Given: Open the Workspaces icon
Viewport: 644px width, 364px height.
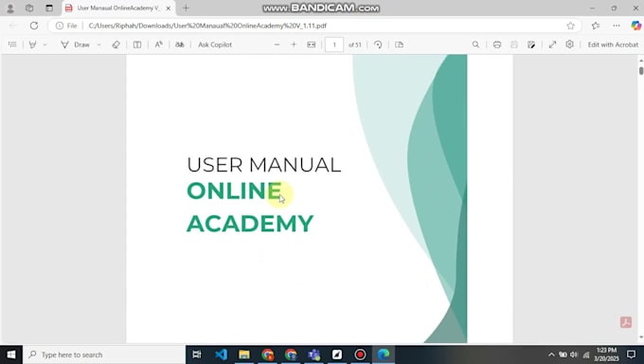Looking at the screenshot, I should pos(29,8).
